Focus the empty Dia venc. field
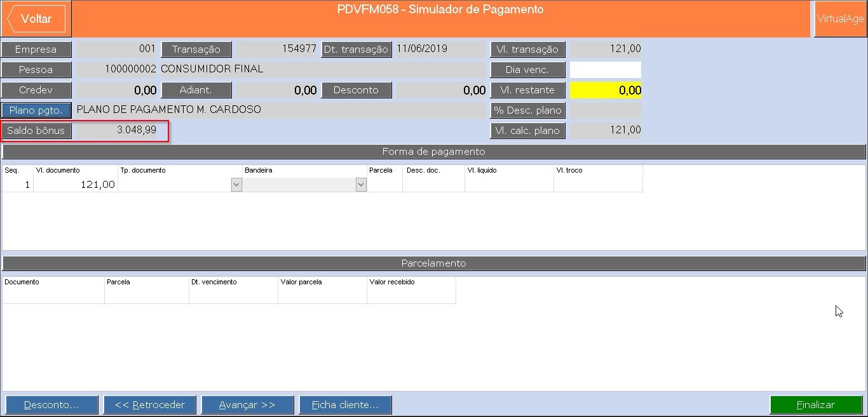The height and width of the screenshot is (417, 868). click(x=606, y=70)
